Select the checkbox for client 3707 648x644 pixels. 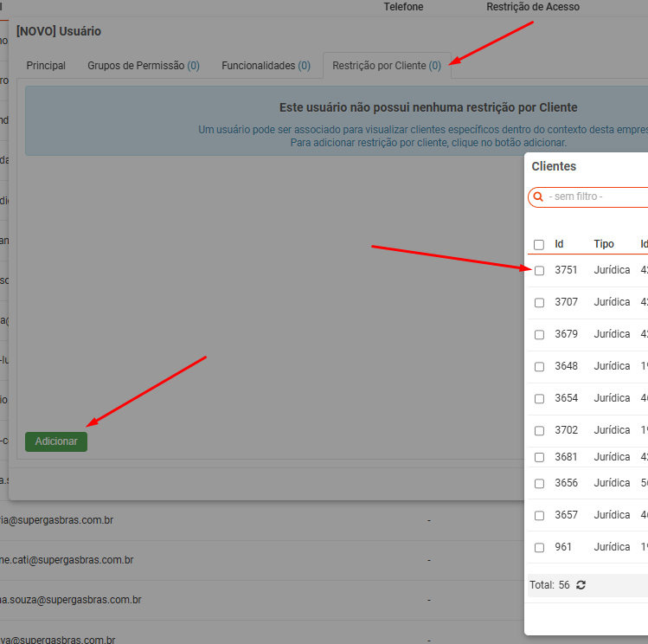coord(539,303)
